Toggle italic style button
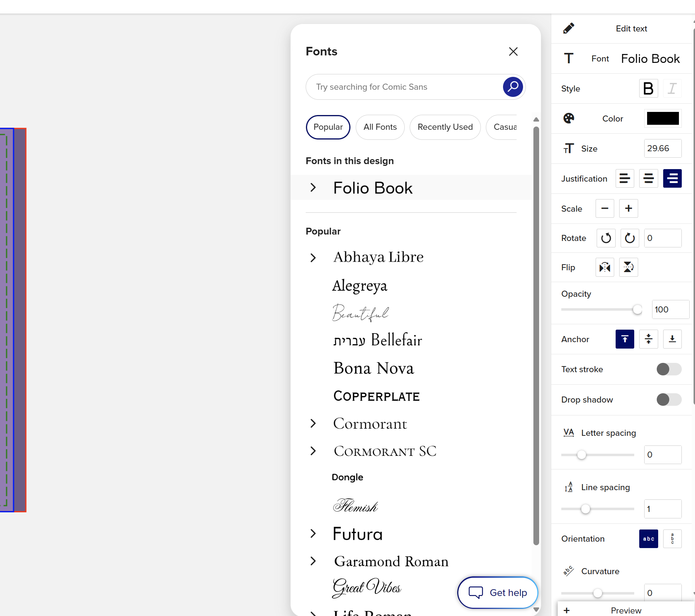 pyautogui.click(x=672, y=88)
